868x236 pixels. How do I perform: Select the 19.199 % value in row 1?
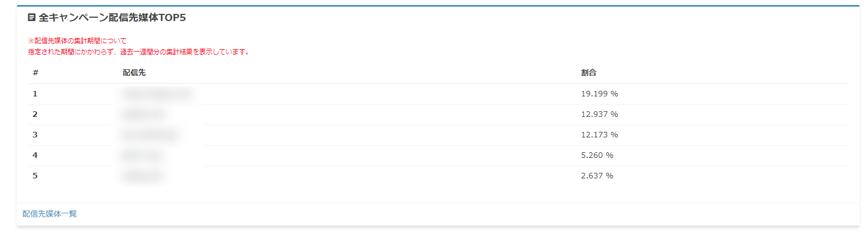[599, 94]
